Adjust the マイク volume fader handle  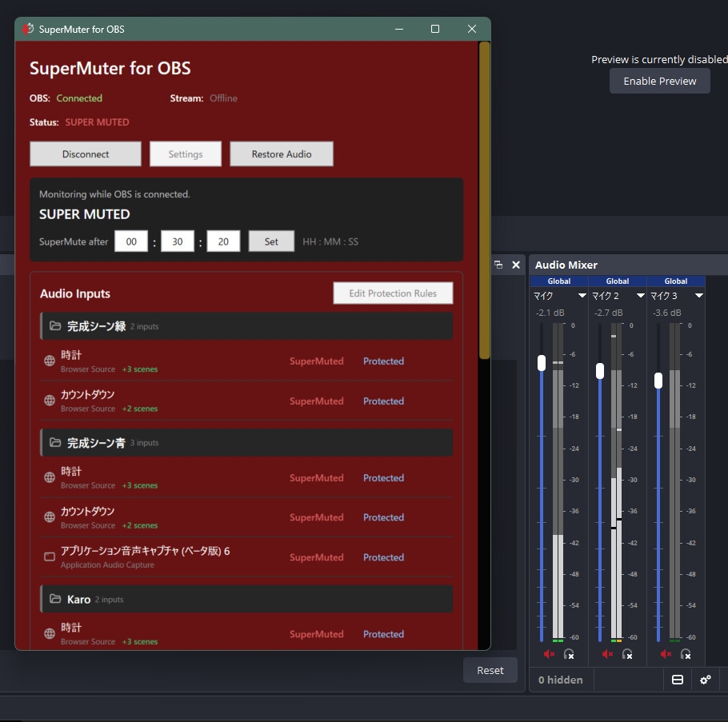coord(542,363)
